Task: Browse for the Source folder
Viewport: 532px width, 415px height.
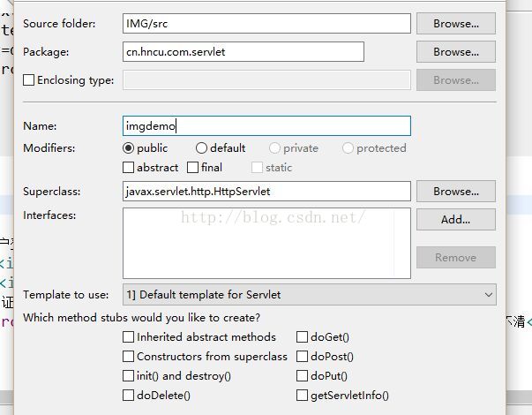Action: click(x=456, y=24)
